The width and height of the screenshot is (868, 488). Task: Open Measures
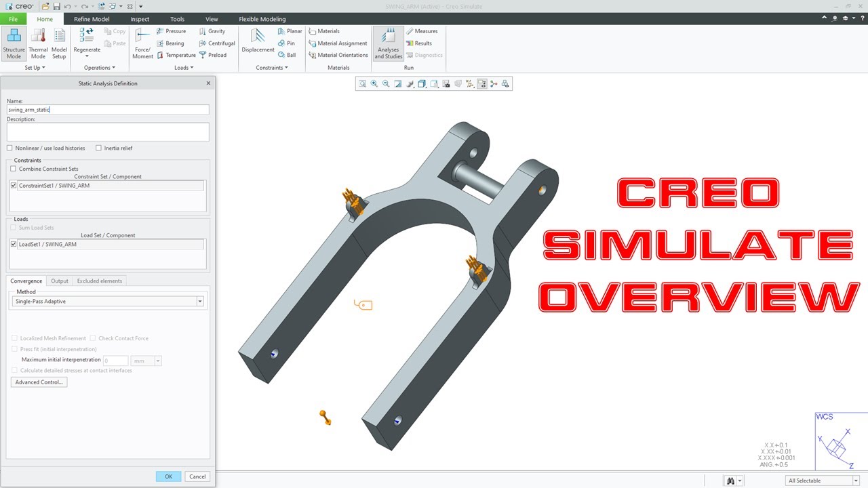[x=422, y=31]
